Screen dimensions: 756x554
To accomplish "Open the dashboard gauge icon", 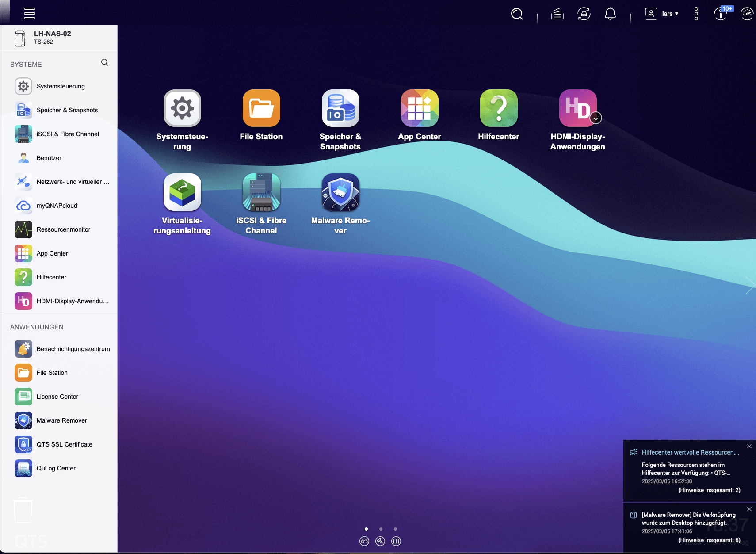I will coord(747,14).
